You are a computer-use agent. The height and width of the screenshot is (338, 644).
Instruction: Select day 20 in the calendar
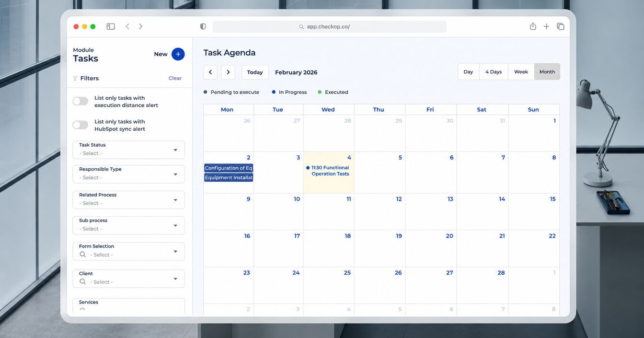449,236
